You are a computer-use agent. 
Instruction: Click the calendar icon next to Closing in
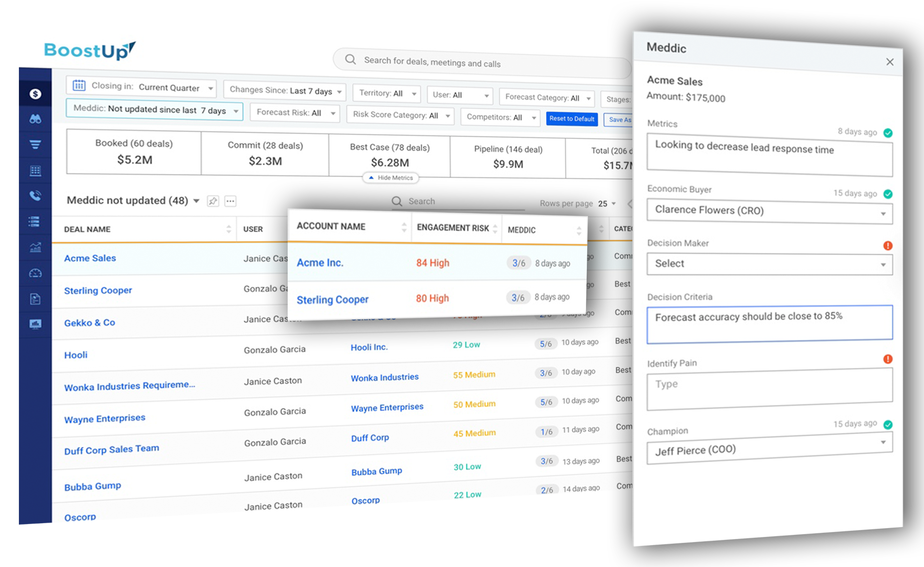click(x=79, y=85)
